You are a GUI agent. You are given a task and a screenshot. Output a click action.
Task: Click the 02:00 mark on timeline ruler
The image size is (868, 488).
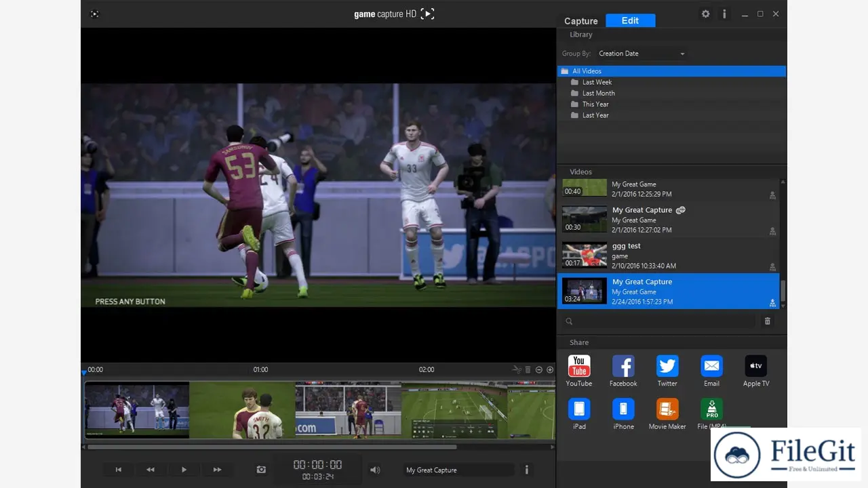(x=427, y=369)
